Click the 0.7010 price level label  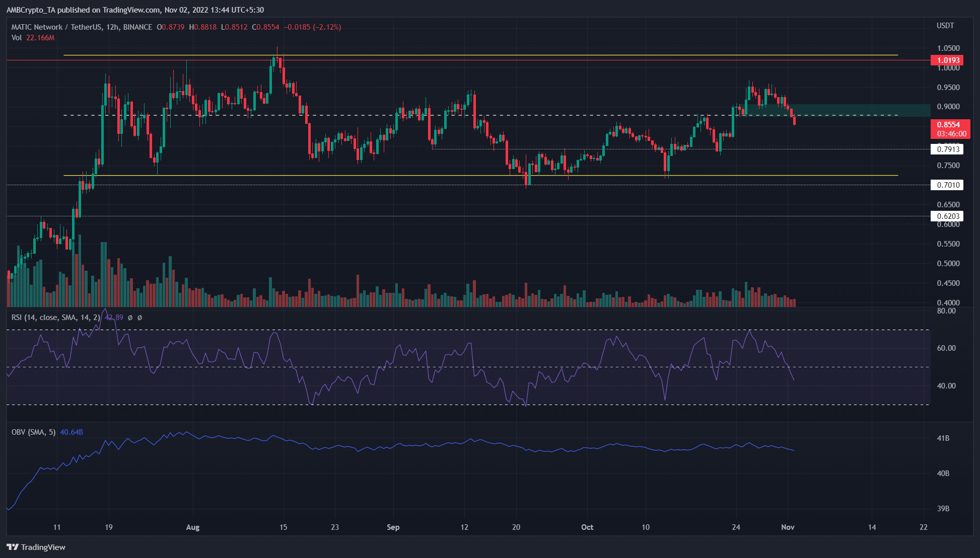coord(947,185)
